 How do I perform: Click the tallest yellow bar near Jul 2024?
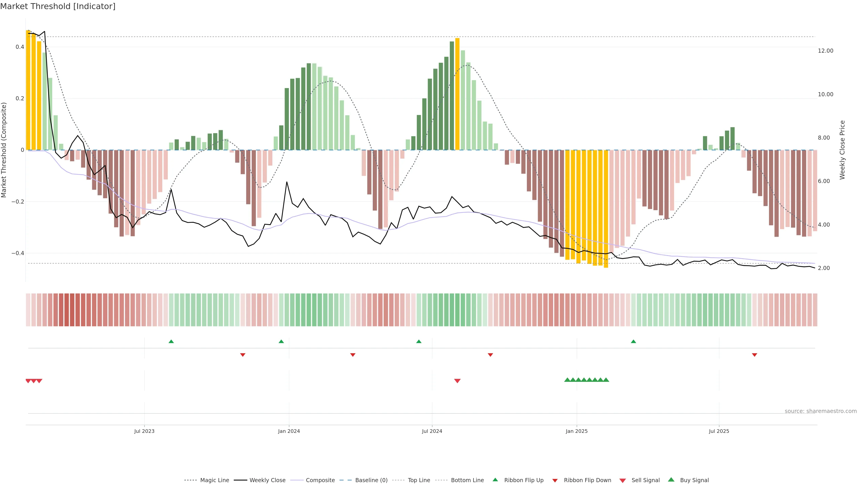(x=457, y=94)
